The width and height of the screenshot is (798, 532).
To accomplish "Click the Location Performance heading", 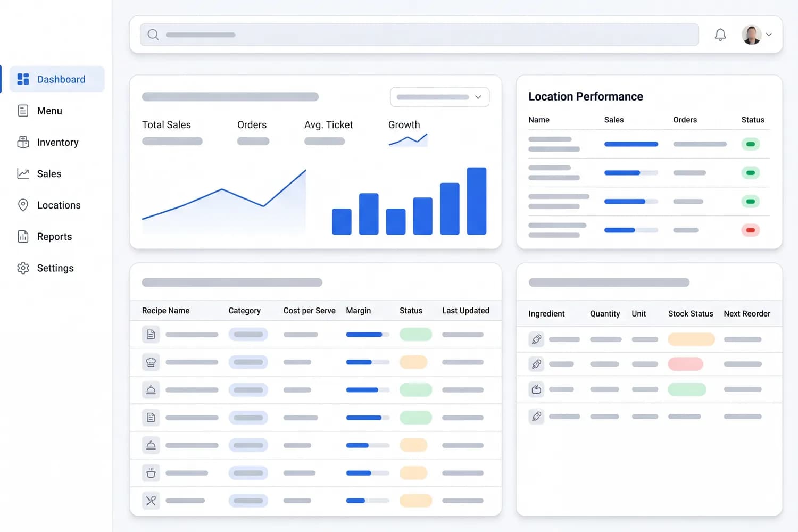I will 586,96.
